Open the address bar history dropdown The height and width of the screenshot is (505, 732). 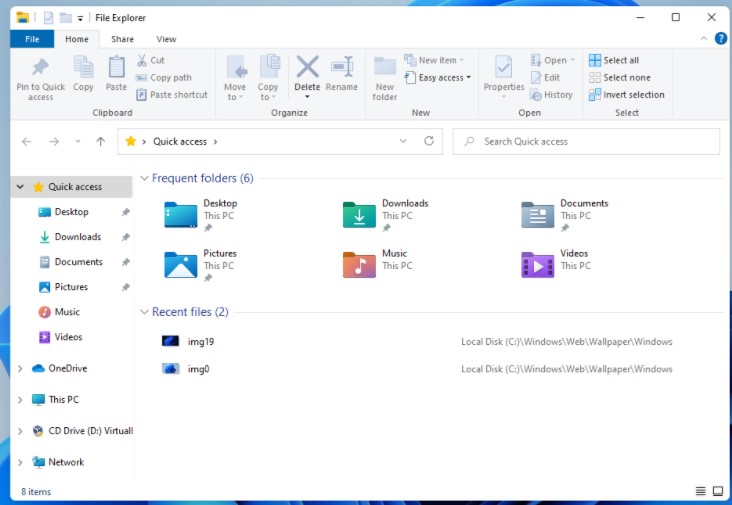[403, 141]
